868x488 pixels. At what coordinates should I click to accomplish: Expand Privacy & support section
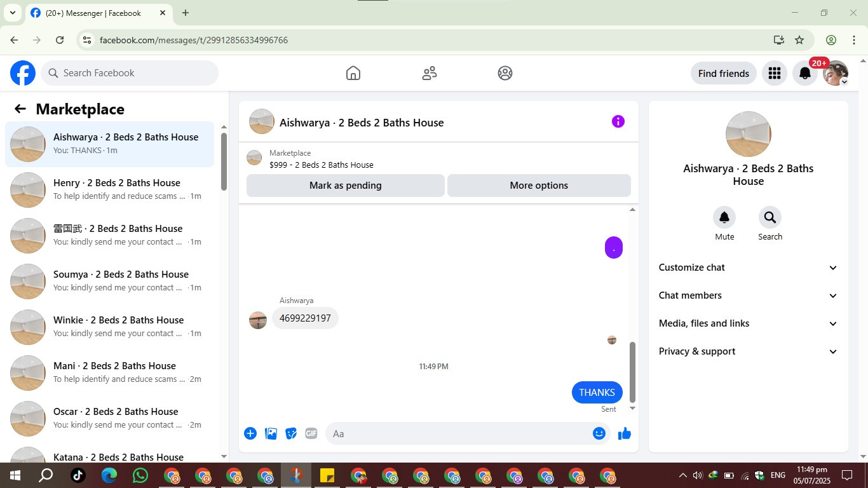(x=748, y=351)
